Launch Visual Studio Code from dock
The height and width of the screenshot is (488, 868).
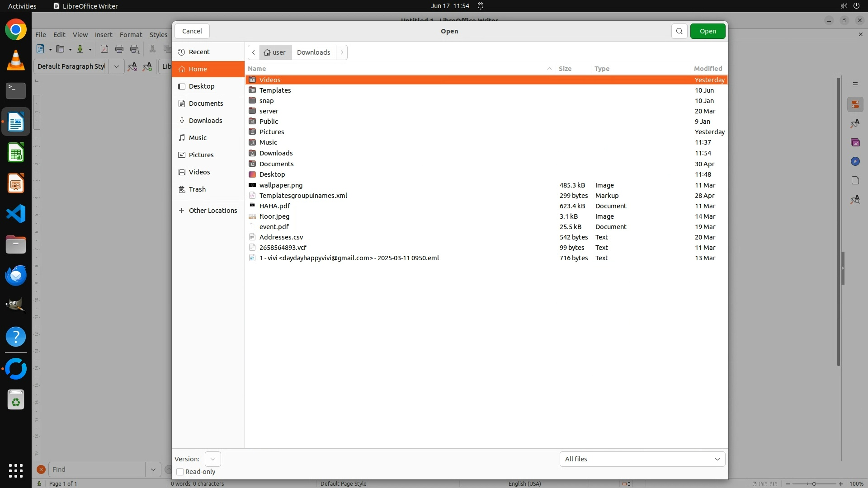tap(16, 214)
